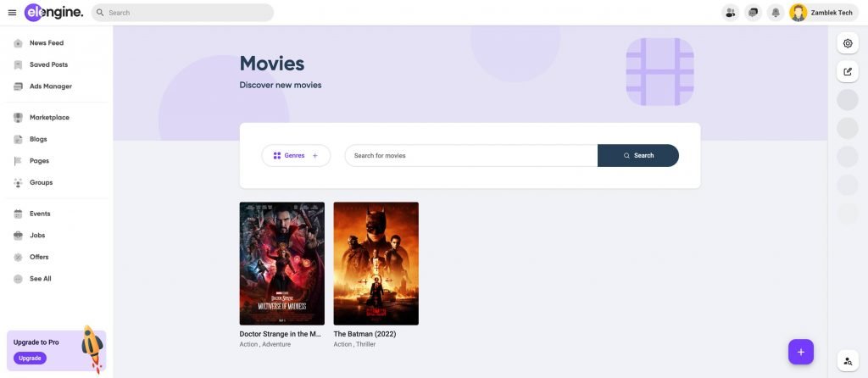Click the compose edit icon

point(848,71)
